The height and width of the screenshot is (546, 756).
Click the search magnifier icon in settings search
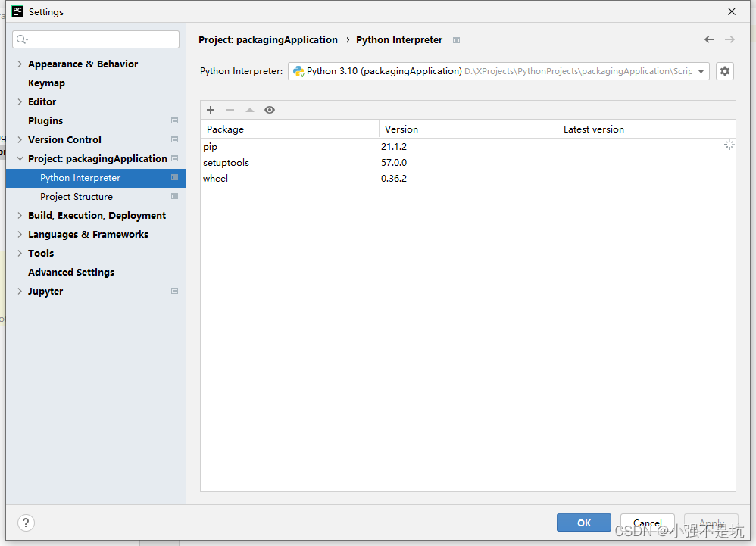22,39
